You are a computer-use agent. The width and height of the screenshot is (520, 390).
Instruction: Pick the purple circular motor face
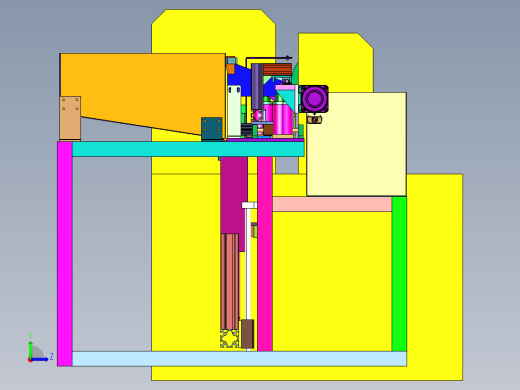click(314, 99)
